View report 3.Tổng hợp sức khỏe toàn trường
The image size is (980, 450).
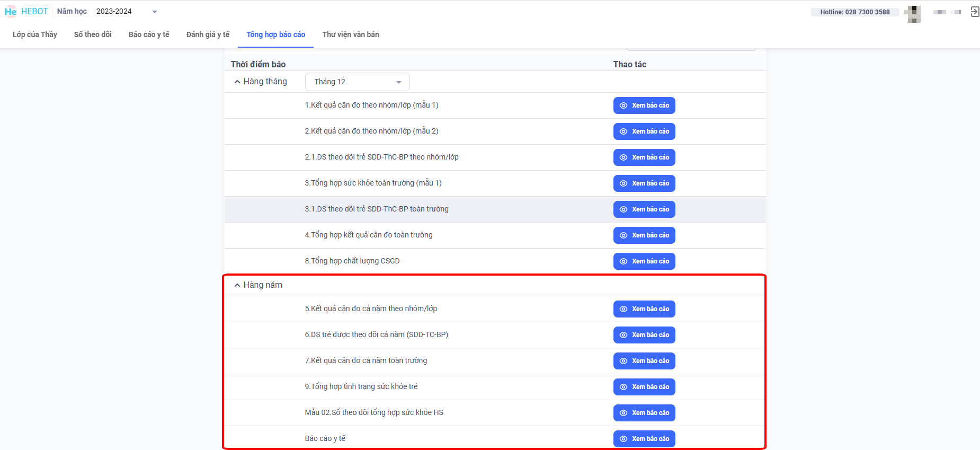644,183
